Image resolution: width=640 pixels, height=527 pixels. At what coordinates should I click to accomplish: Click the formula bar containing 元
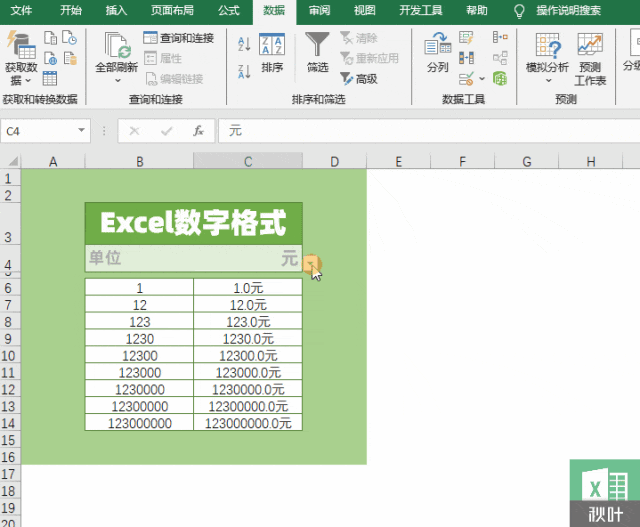pyautogui.click(x=429, y=131)
